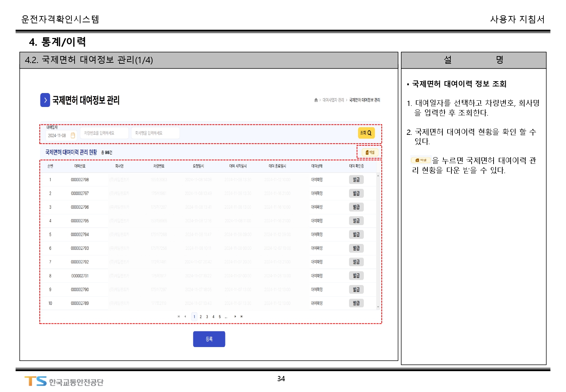Click 발급 for rental 000002798

coord(356,180)
